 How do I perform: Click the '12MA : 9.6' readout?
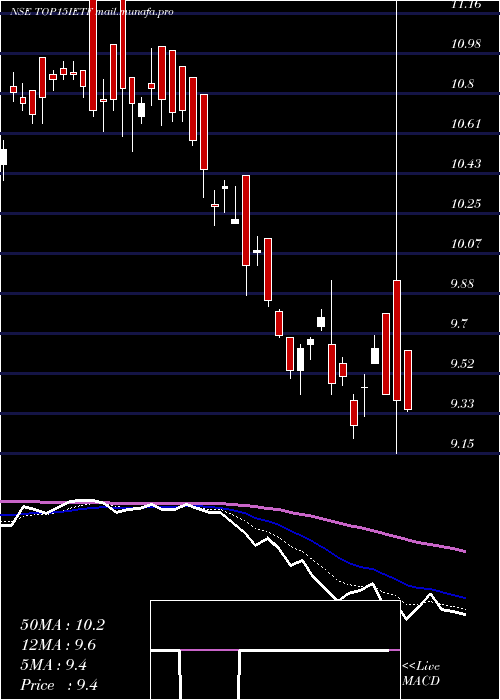58,645
